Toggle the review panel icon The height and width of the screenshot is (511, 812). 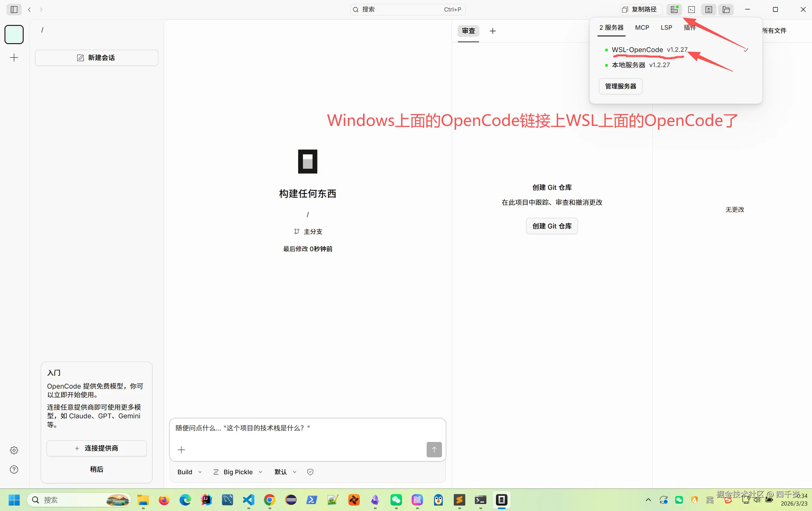[x=709, y=10]
